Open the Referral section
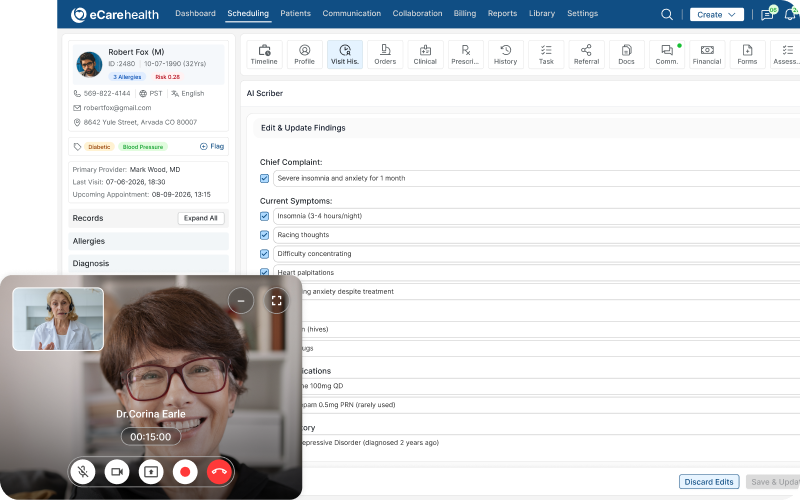Screen dimensions: 800x500 tap(586, 55)
